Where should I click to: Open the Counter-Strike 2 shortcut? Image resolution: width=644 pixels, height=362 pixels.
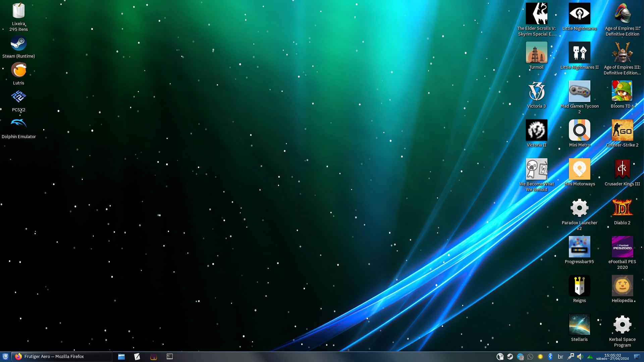[622, 130]
